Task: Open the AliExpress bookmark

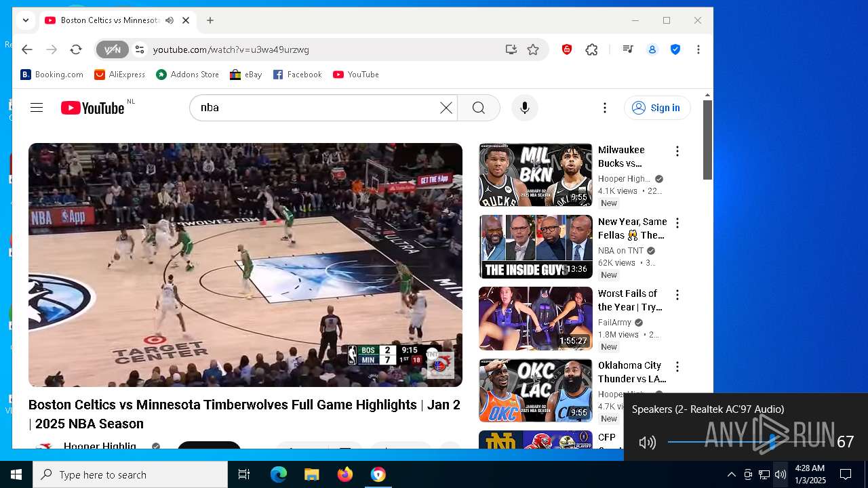Action: pos(120,75)
